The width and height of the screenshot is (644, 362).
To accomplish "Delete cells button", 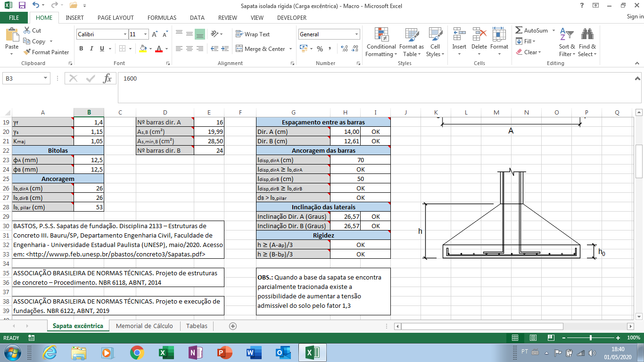I will [479, 42].
